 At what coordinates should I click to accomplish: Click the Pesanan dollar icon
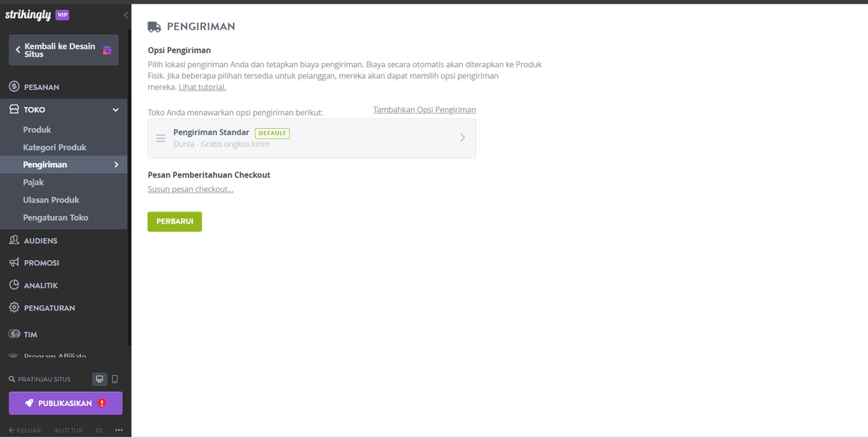[x=14, y=87]
